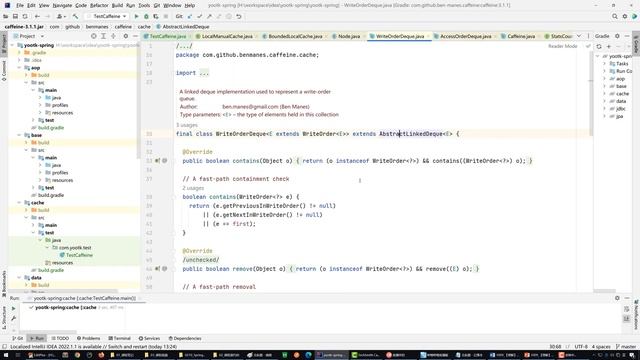This screenshot has width=640, height=360.
Task: Switch to the AccessOrderDeque.java tab
Action: 465,36
